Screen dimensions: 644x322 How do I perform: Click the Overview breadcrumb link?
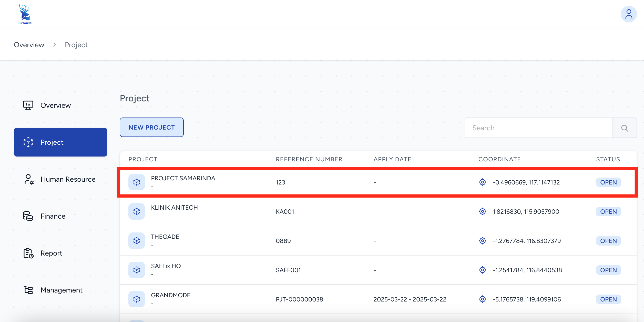(29, 45)
